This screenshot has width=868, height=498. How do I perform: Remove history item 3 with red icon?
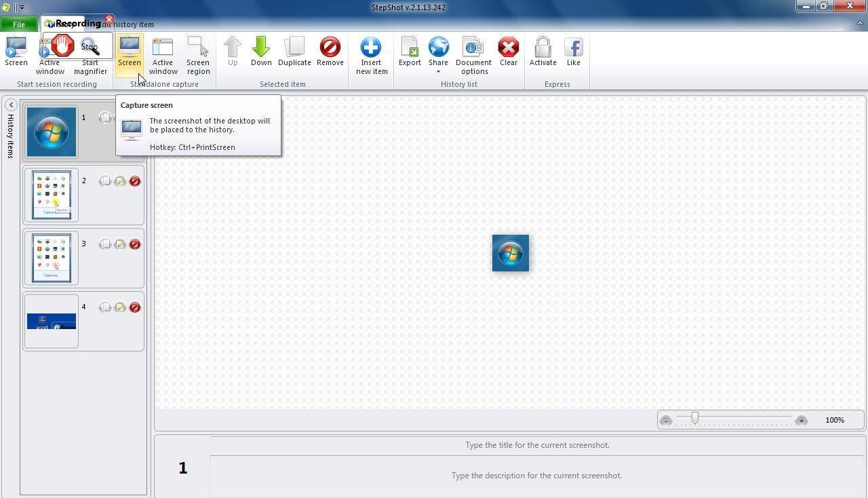(135, 244)
